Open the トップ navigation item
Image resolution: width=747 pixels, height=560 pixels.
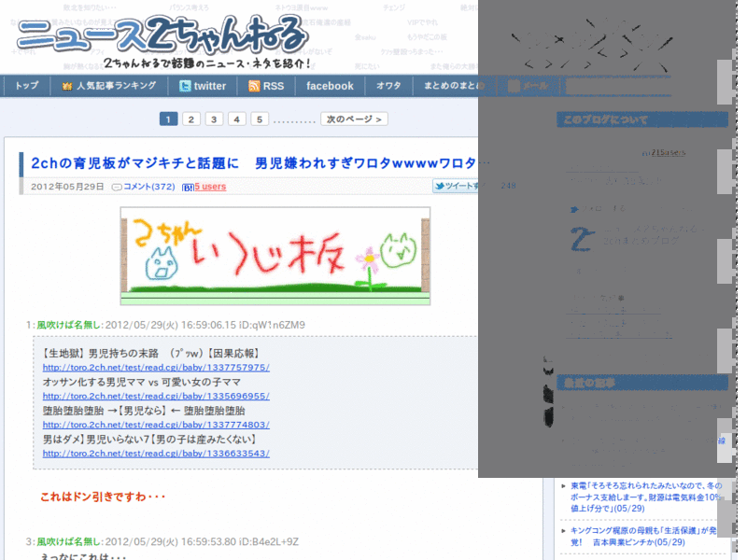pyautogui.click(x=27, y=86)
